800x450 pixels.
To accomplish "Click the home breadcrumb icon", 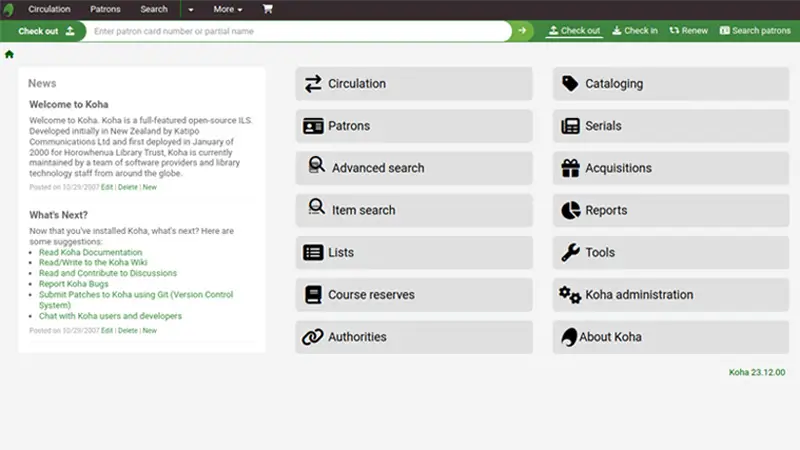I will click(x=9, y=54).
